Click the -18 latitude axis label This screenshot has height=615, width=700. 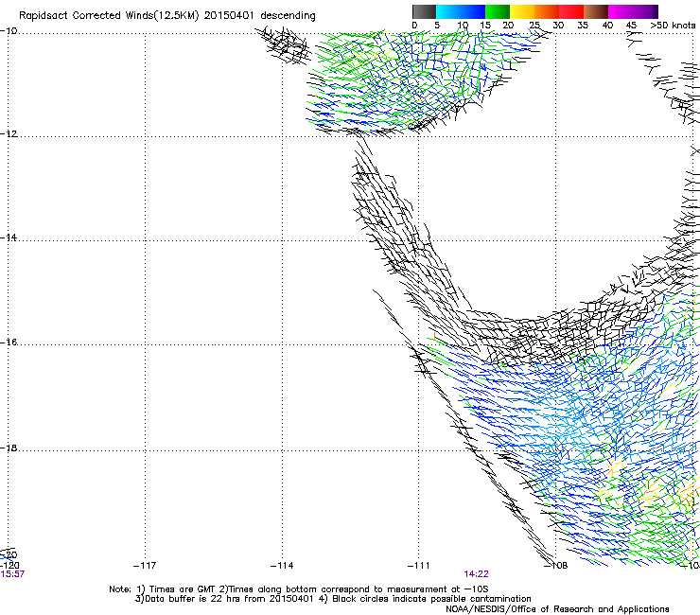pos(9,448)
